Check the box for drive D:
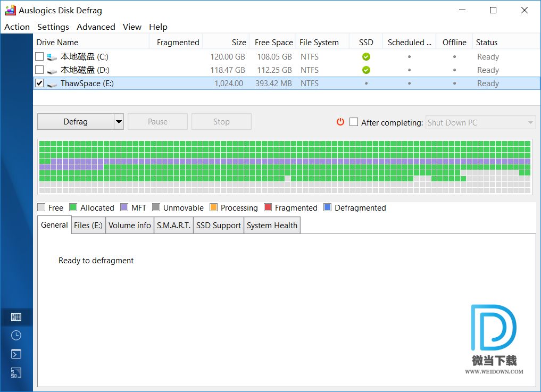This screenshot has width=541, height=392. coord(39,70)
